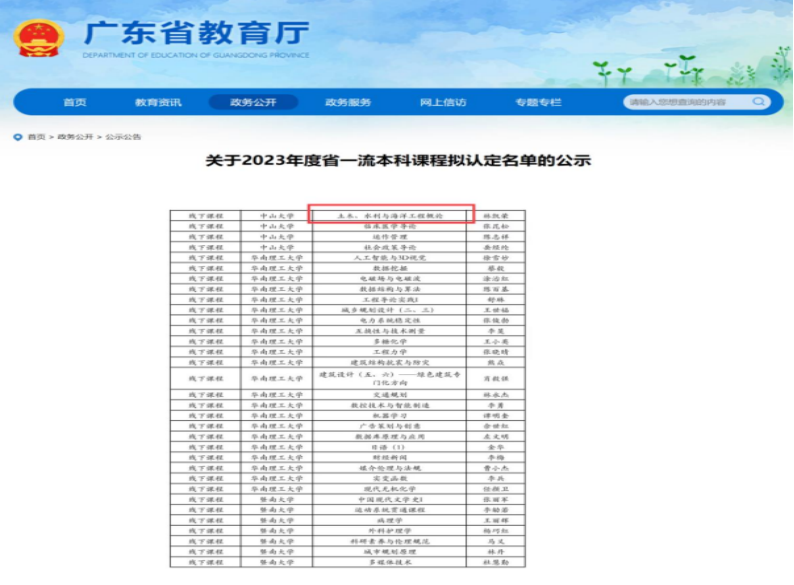
Task: Go to the 政务服务 menu item
Action: click(x=348, y=102)
